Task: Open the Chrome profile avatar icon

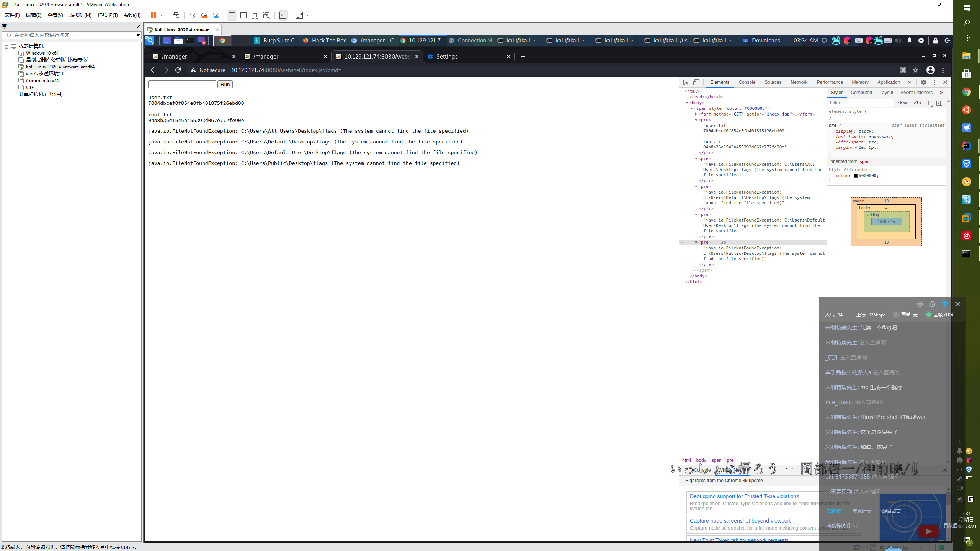Action: [x=930, y=70]
